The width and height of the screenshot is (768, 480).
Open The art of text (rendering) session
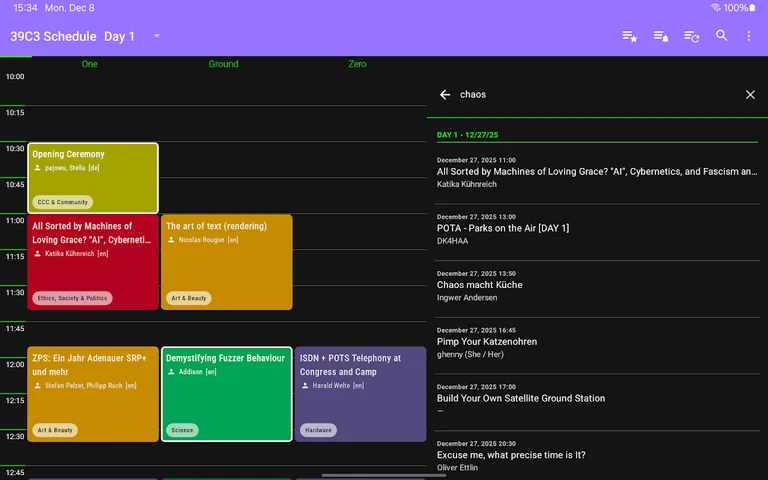[227, 262]
